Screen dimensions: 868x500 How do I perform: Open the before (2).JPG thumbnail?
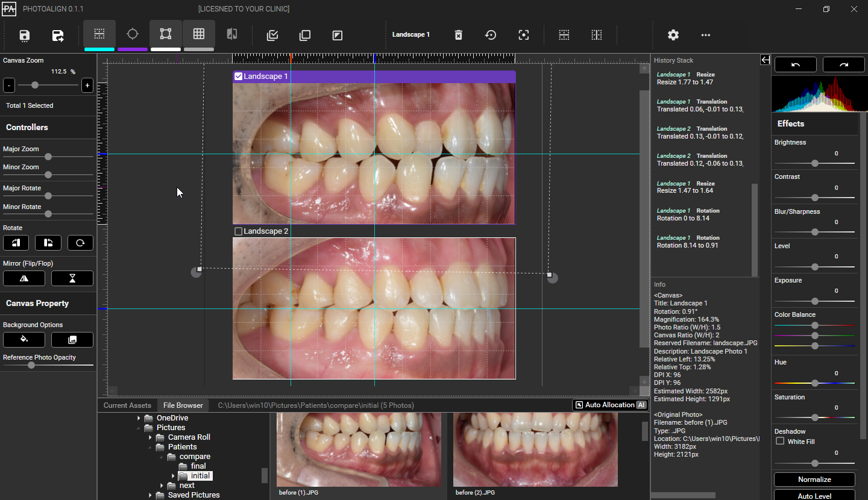click(x=535, y=449)
